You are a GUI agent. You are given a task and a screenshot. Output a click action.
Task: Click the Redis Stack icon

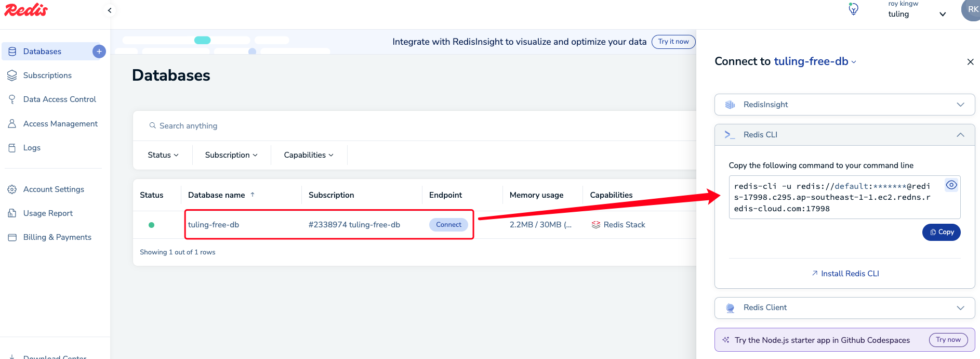click(596, 225)
